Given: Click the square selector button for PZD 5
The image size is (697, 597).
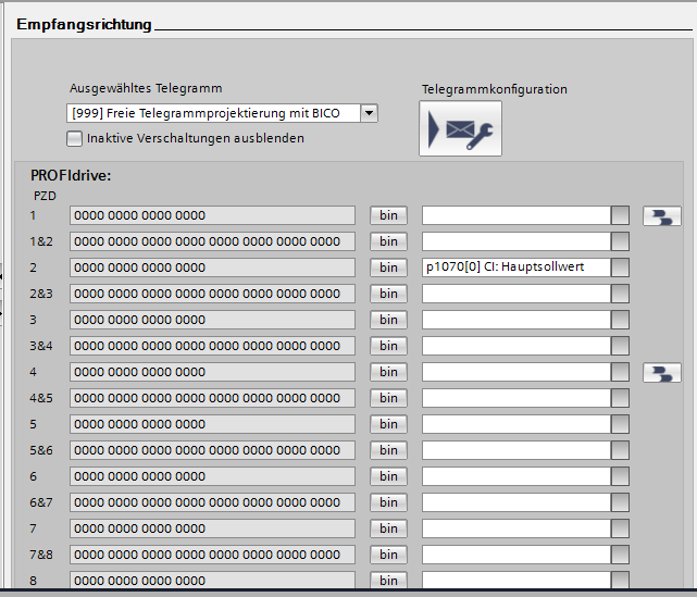Looking at the screenshot, I should [621, 423].
